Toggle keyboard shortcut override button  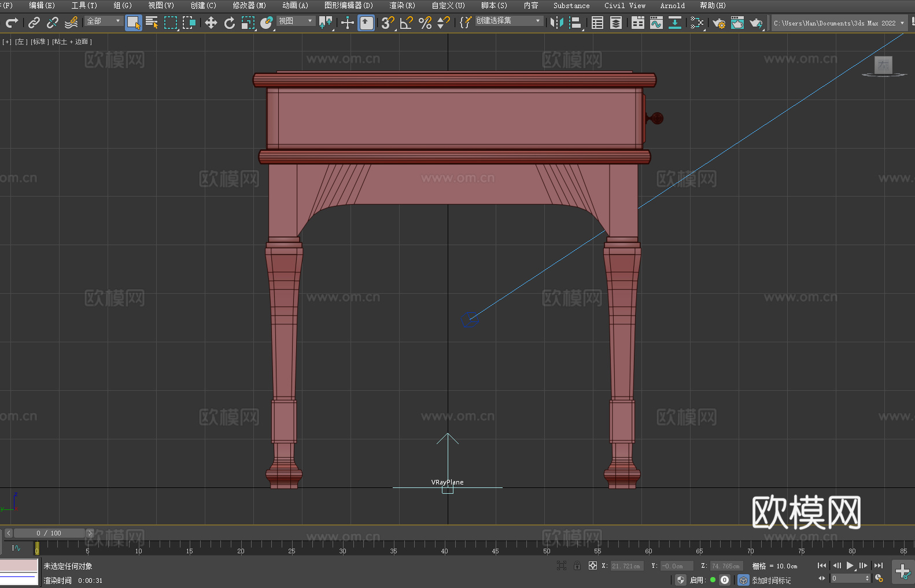[366, 23]
